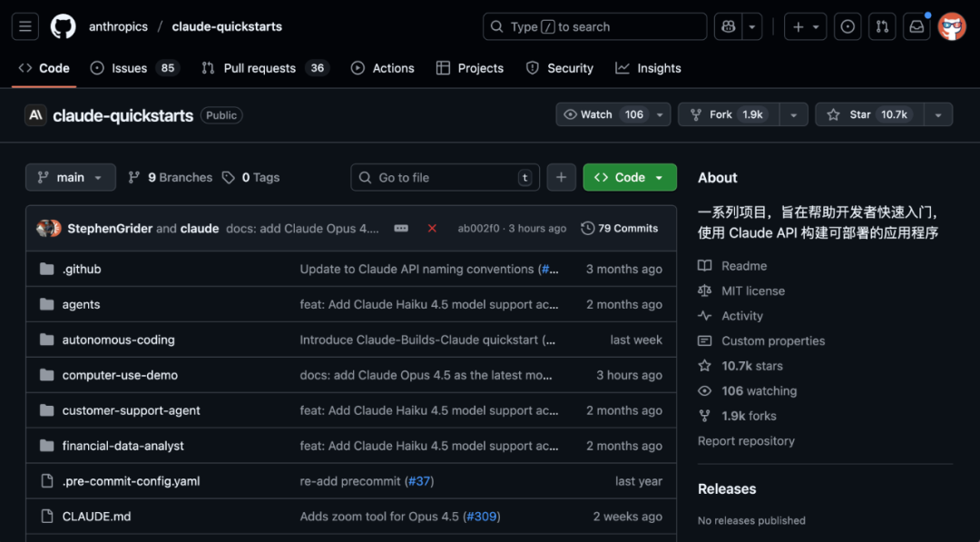The width and height of the screenshot is (980, 542).
Task: Open notifications inbox icon
Action: tap(916, 26)
